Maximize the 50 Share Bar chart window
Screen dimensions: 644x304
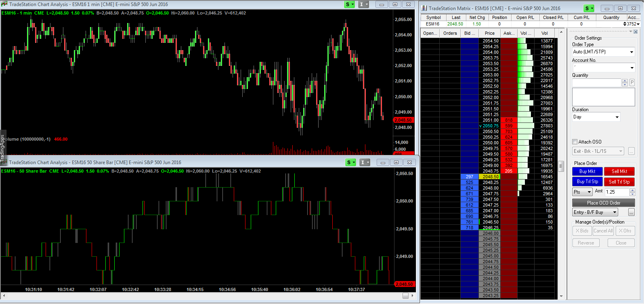[x=396, y=163]
